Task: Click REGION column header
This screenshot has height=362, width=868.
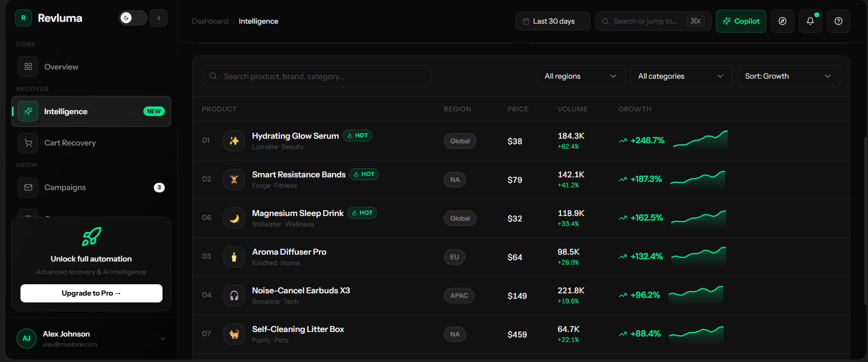Action: pyautogui.click(x=457, y=109)
